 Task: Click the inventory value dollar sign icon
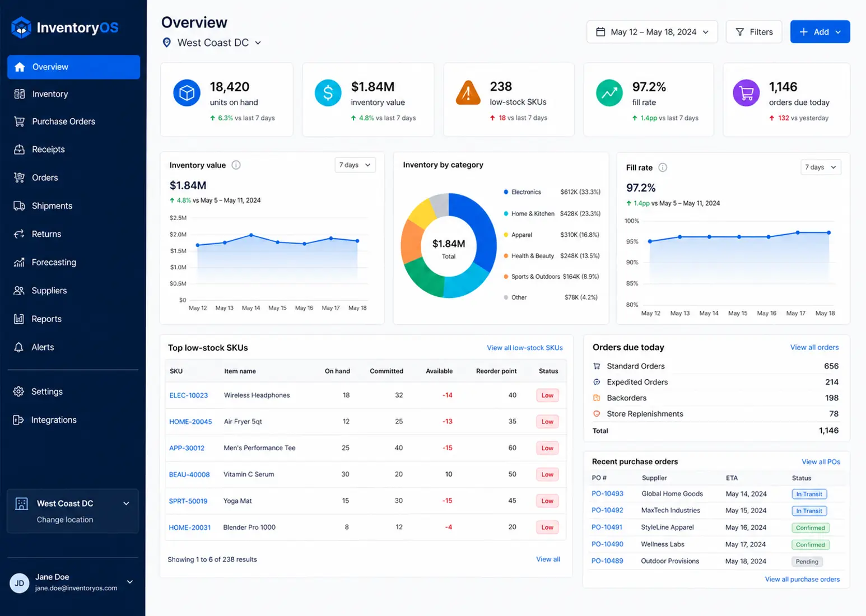tap(328, 93)
